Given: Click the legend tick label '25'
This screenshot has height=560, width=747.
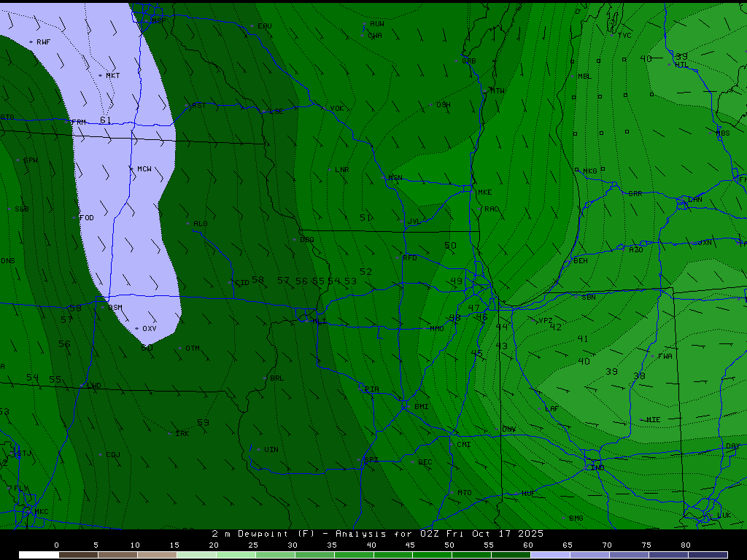Looking at the screenshot, I should [253, 545].
